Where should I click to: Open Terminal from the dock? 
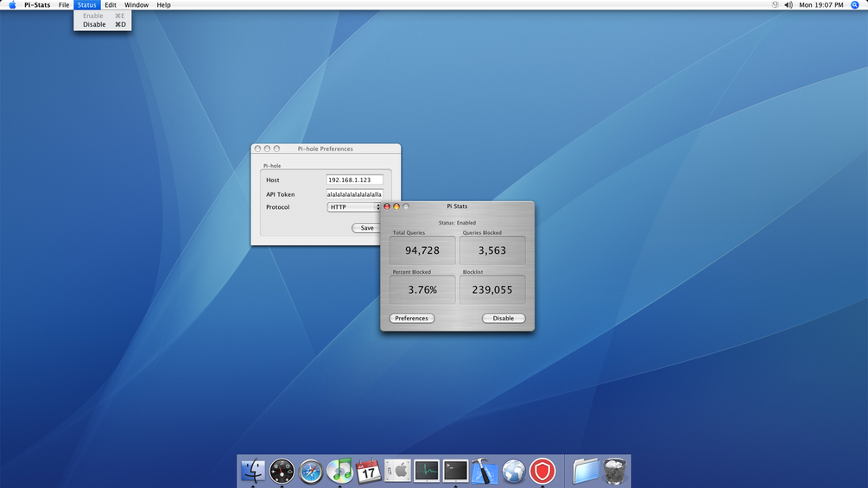tap(455, 471)
